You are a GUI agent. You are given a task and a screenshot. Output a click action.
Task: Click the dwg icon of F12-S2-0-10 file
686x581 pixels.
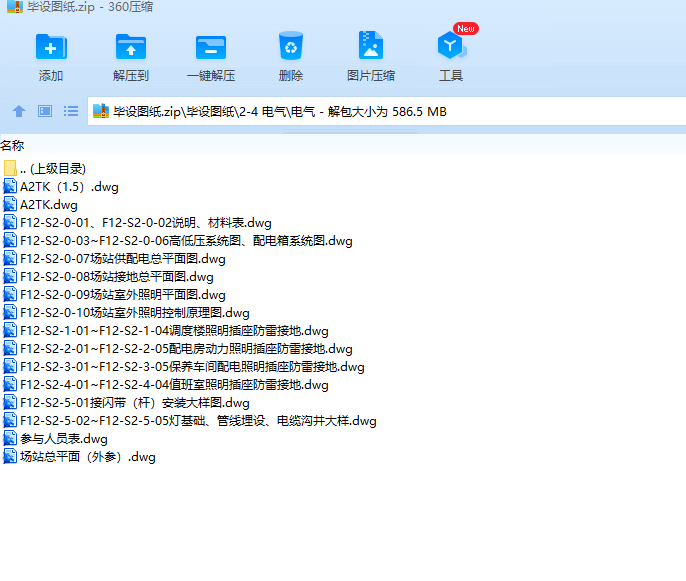pyautogui.click(x=10, y=313)
